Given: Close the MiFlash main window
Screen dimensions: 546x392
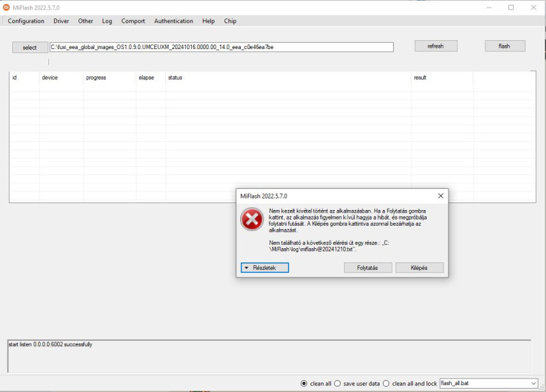Looking at the screenshot, I should 534,7.
